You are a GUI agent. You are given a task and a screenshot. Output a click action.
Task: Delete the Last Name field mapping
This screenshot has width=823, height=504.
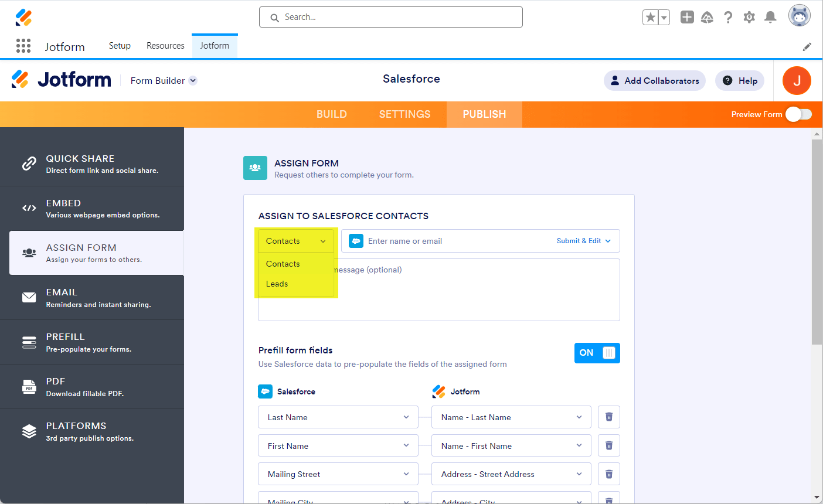609,417
